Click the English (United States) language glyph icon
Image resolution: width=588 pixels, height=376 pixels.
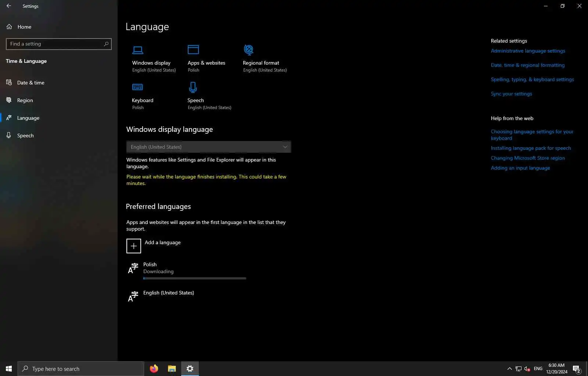(133, 297)
